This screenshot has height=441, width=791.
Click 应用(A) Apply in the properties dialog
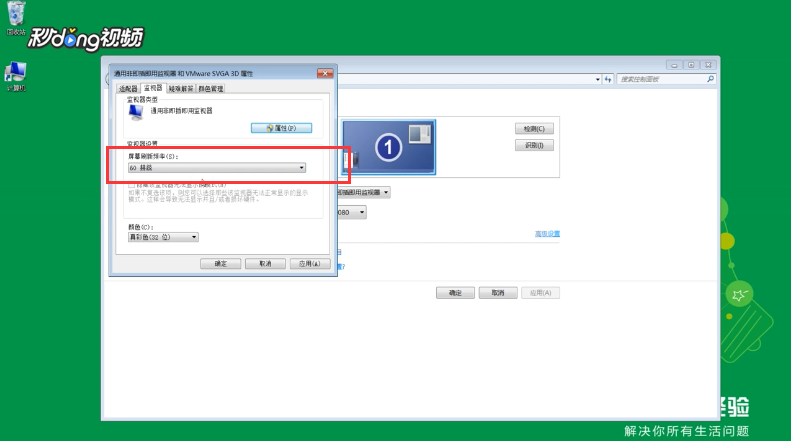coord(310,264)
